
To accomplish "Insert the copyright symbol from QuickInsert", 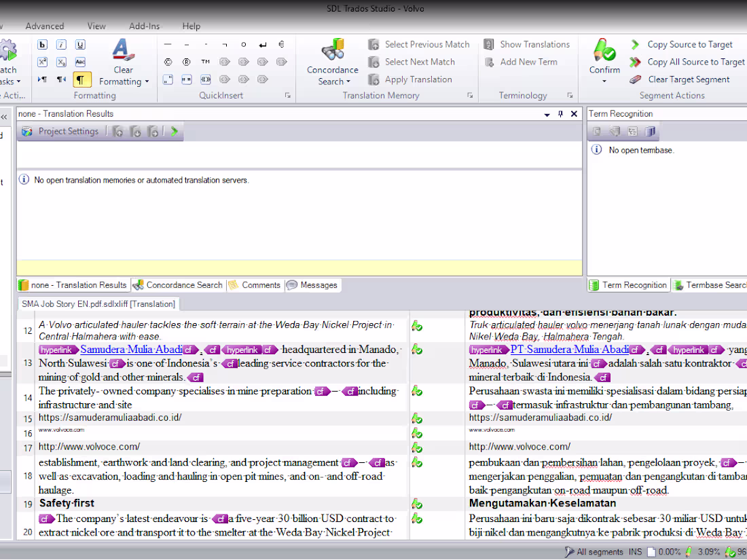I will coord(168,61).
